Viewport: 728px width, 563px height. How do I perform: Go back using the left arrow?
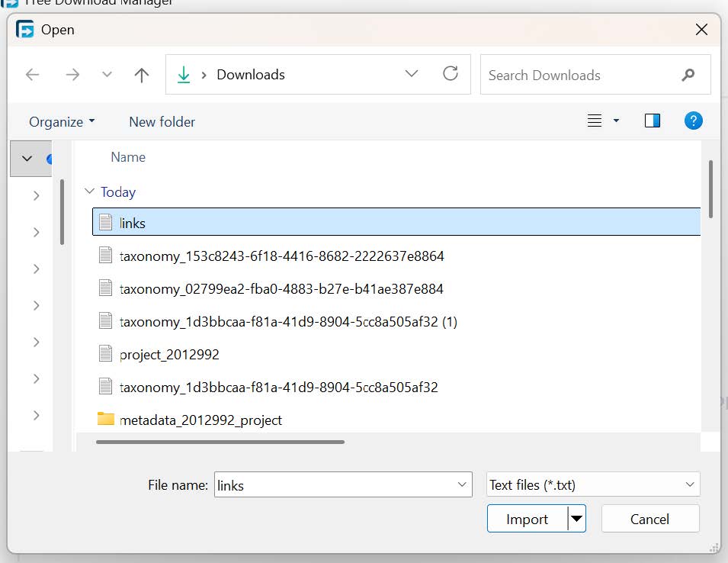tap(33, 74)
